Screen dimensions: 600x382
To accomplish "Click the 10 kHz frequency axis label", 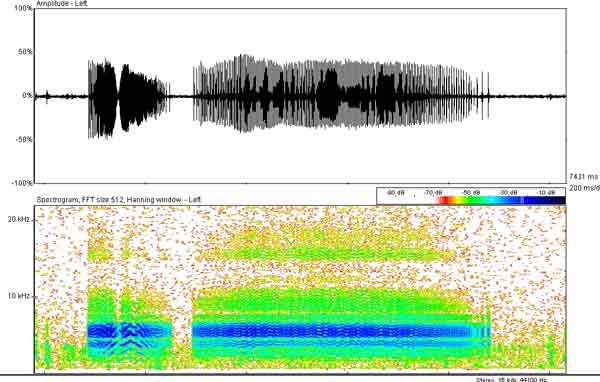I will tap(18, 296).
